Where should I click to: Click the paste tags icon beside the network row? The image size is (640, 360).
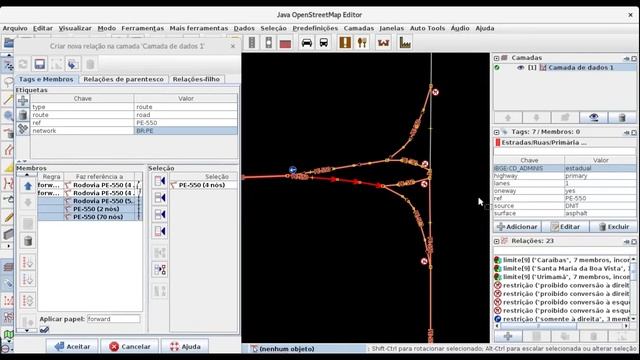(23, 129)
